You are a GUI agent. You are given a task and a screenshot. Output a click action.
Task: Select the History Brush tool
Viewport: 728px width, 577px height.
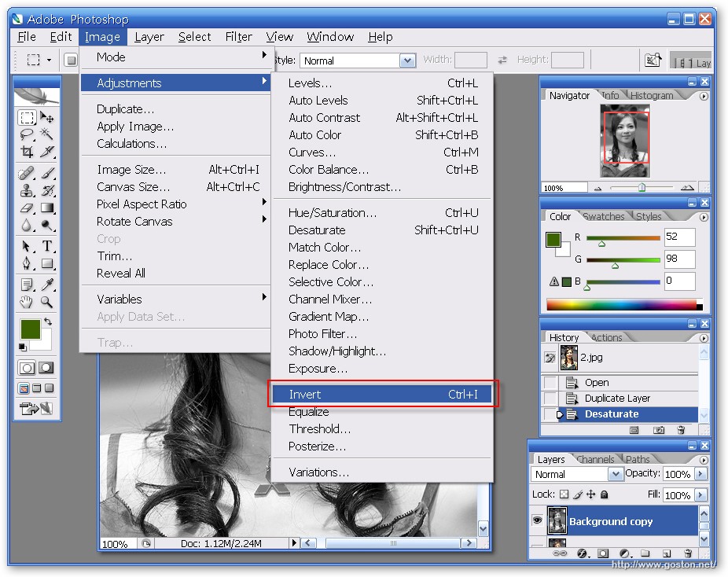[x=47, y=190]
